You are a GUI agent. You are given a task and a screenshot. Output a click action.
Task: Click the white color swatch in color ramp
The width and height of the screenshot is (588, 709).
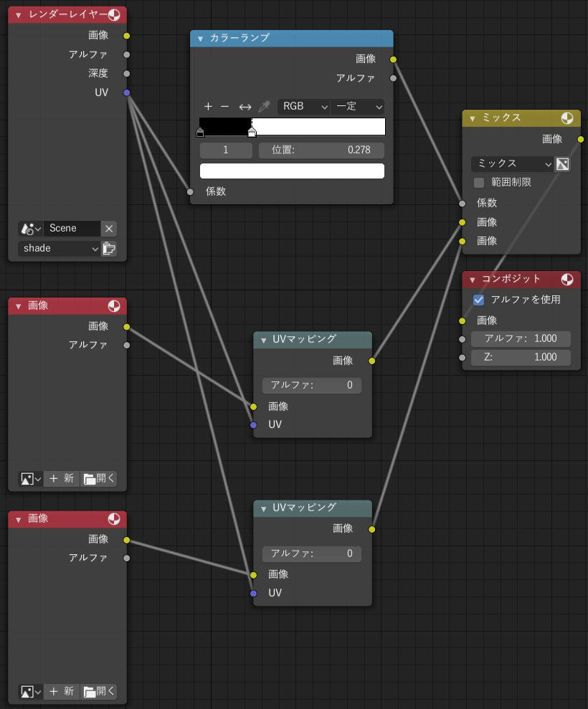pyautogui.click(x=292, y=171)
